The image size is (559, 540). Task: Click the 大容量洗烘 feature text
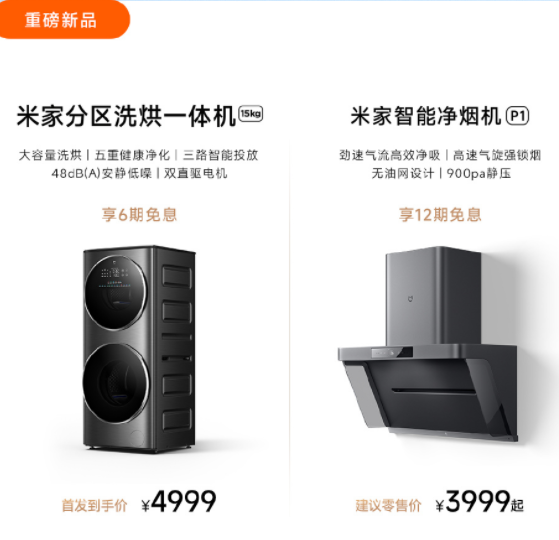point(50,155)
